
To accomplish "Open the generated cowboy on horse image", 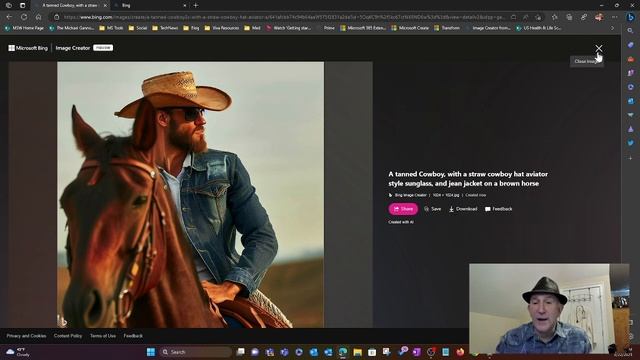I will (190, 195).
